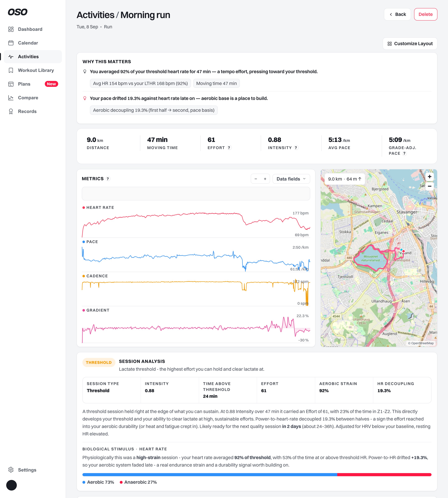This screenshot has height=498, width=448.
Task: Click Moving time 47 min chip
Action: [x=216, y=83]
